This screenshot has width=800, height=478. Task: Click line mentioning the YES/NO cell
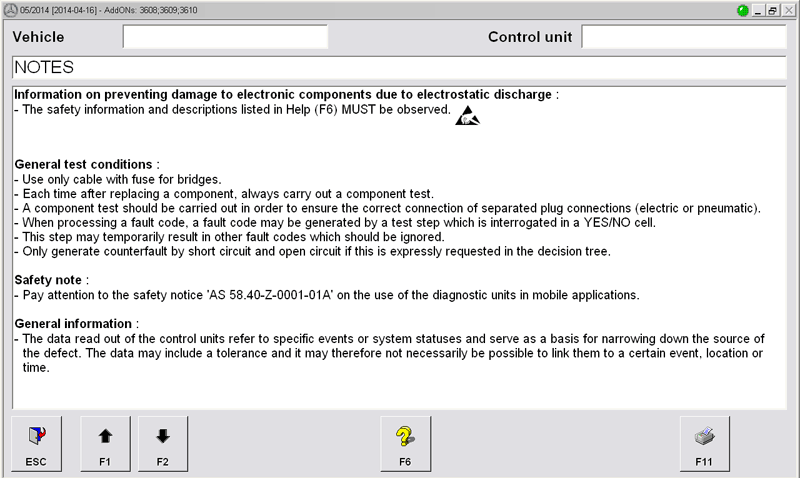click(x=335, y=223)
